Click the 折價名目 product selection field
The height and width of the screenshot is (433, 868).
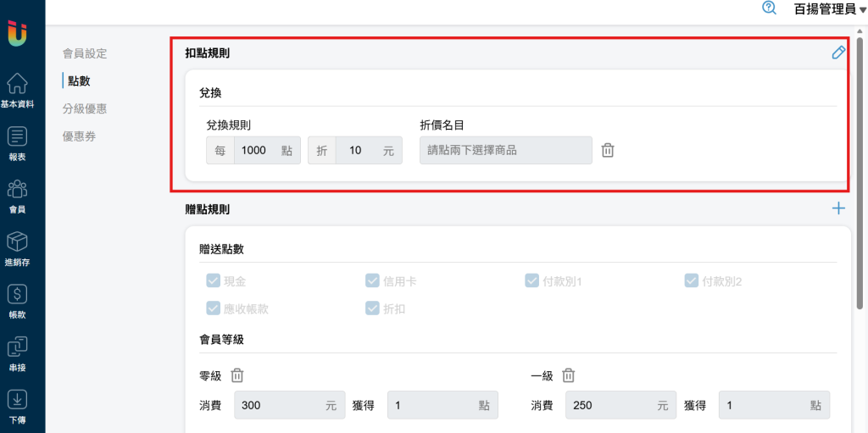pos(506,150)
